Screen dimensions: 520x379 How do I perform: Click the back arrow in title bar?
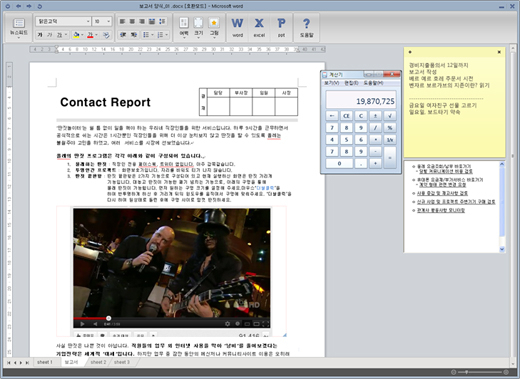pos(18,6)
